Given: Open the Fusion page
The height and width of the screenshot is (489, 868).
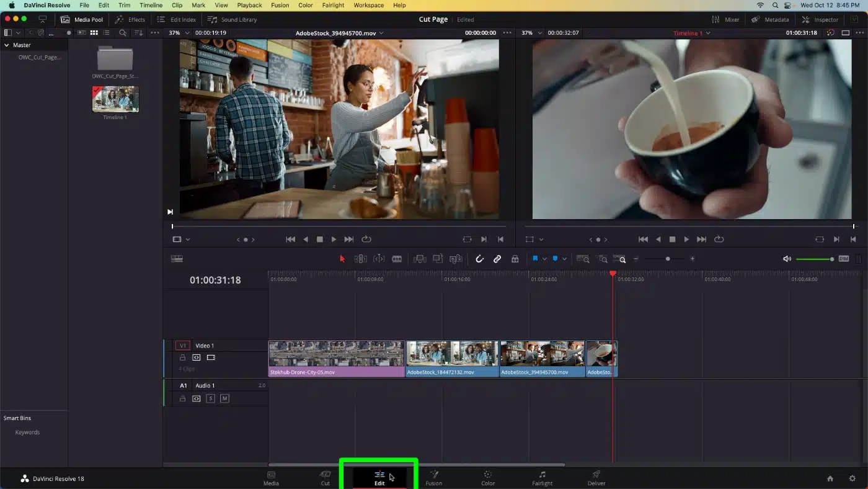Looking at the screenshot, I should coord(433,478).
